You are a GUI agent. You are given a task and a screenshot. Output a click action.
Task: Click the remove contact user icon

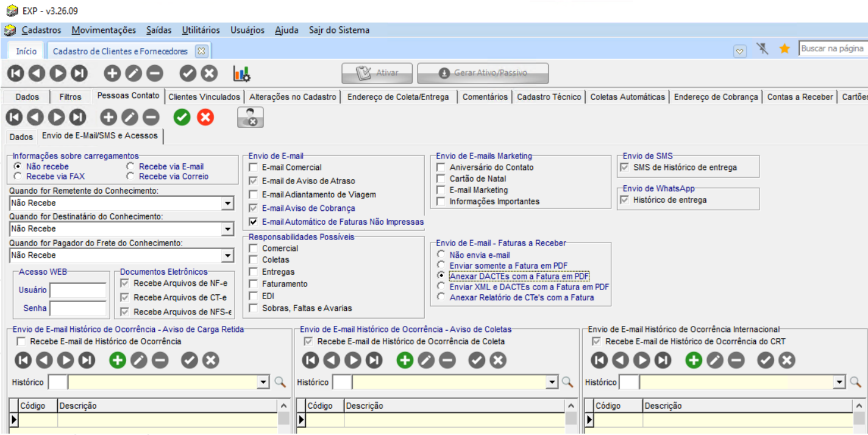250,118
